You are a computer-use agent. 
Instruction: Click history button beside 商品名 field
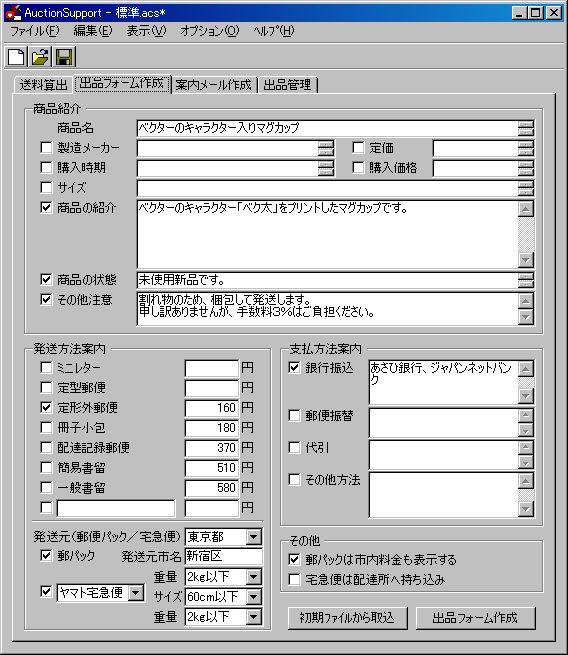tap(526, 128)
